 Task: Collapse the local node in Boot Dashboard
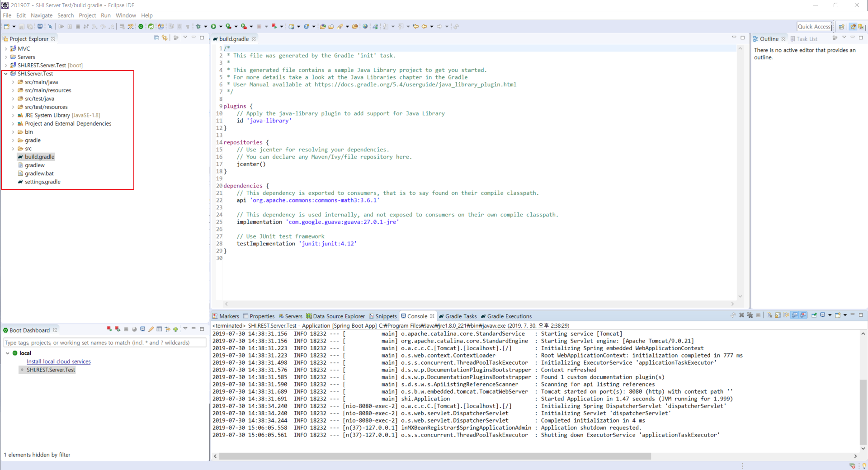[8, 353]
